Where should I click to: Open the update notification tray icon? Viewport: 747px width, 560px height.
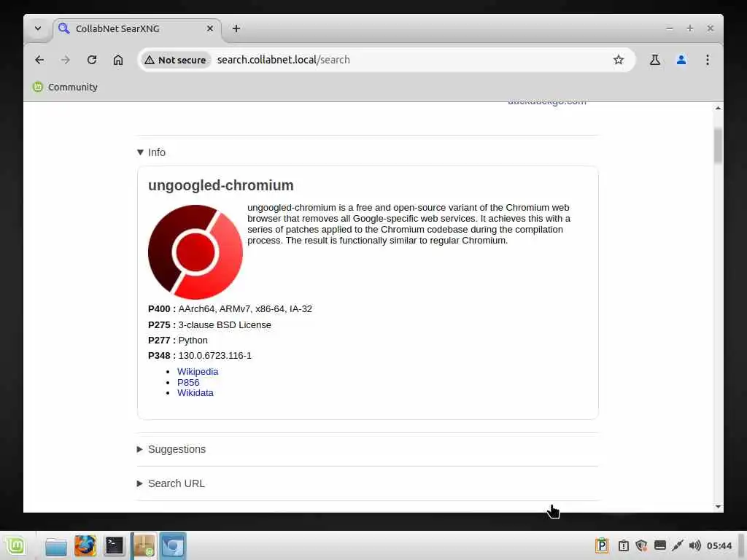pos(624,545)
